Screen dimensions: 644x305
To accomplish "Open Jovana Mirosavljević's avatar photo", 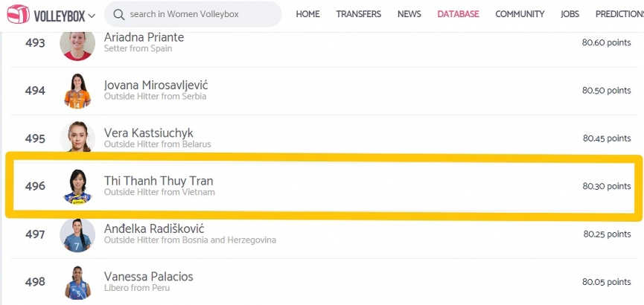I will point(77,91).
